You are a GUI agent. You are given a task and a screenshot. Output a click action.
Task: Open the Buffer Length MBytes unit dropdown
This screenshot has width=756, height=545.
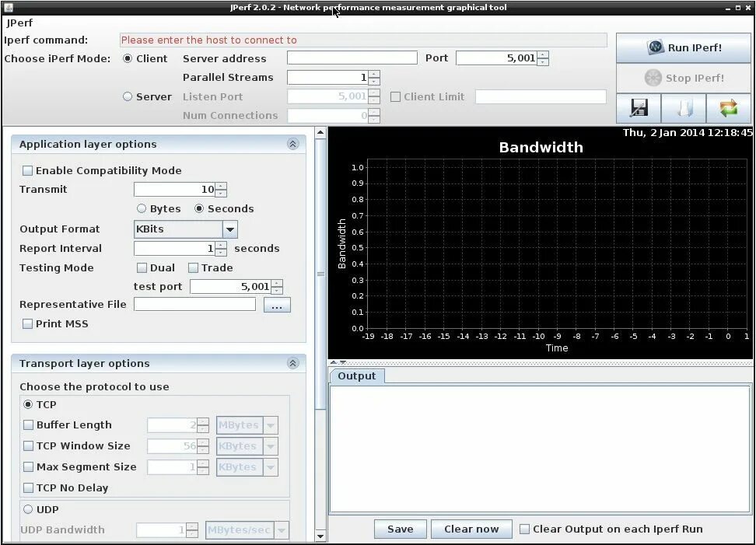click(x=271, y=425)
